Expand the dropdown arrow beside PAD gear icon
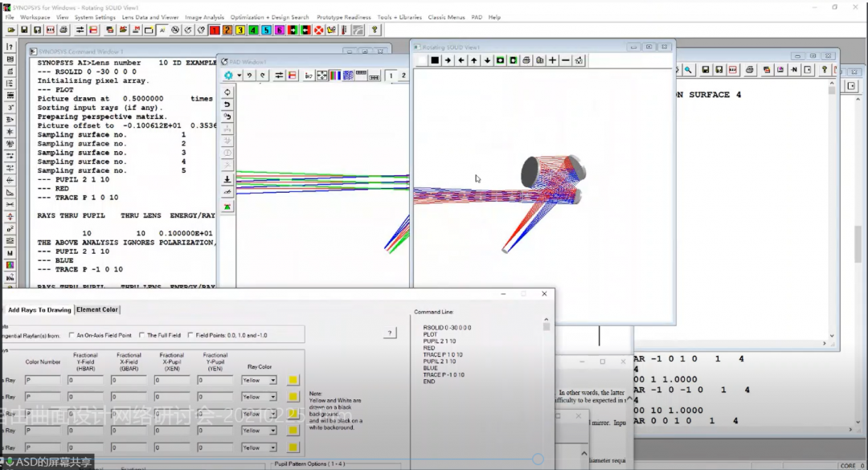The height and width of the screenshot is (470, 868). pos(240,76)
